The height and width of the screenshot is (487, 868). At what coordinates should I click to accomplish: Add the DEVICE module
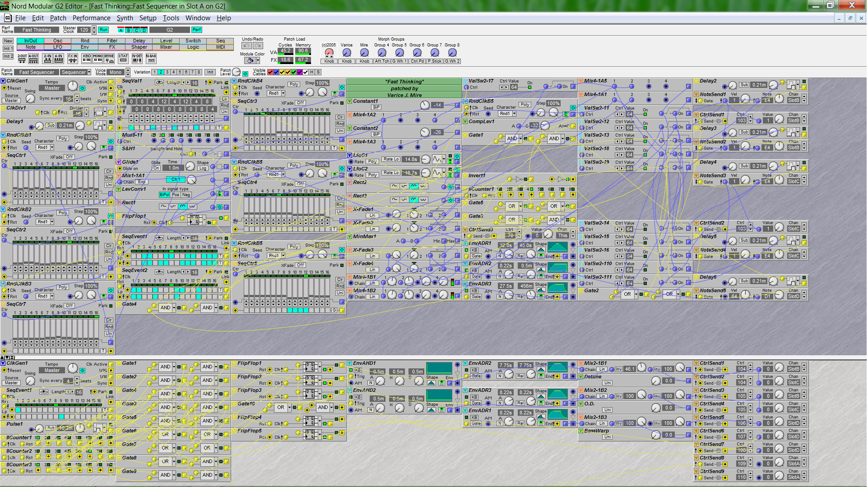[109, 58]
